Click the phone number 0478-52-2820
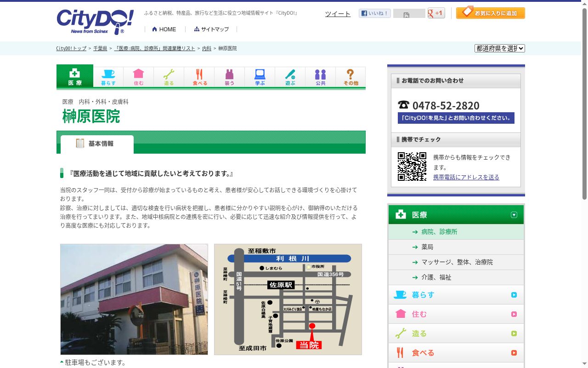588x368 pixels. tap(446, 105)
